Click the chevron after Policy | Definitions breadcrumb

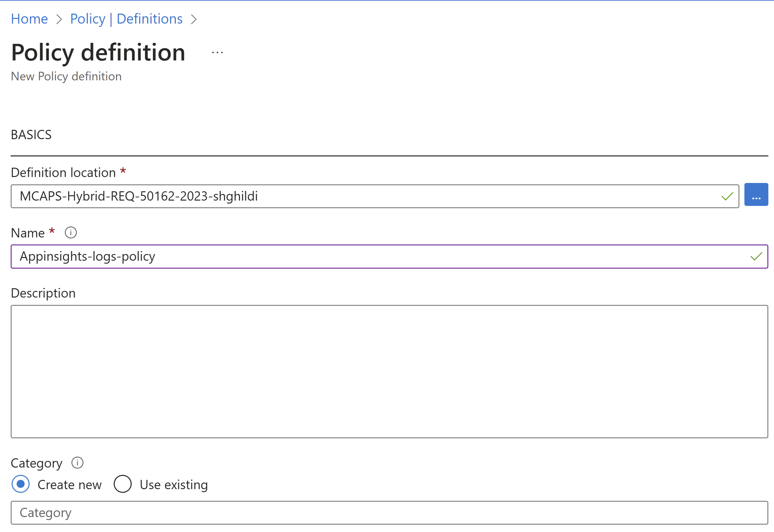coord(194,19)
